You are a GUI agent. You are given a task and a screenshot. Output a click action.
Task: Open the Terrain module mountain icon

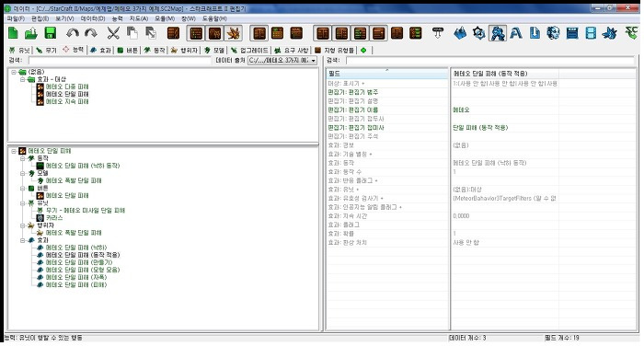460,33
